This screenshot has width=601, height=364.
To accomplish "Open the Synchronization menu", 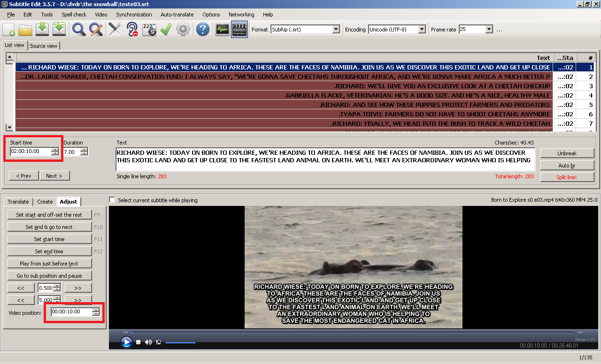I will tap(134, 15).
